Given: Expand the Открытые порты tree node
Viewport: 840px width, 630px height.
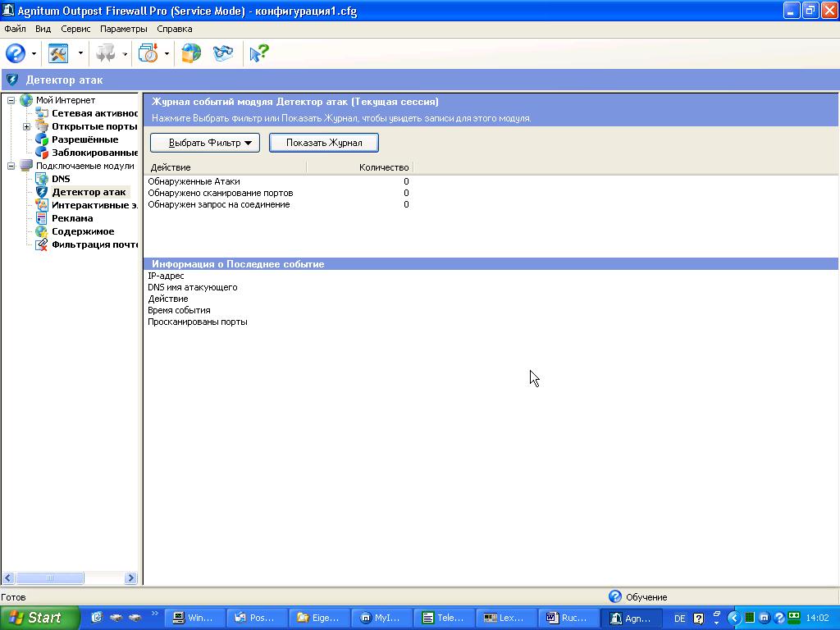Looking at the screenshot, I should [x=26, y=127].
